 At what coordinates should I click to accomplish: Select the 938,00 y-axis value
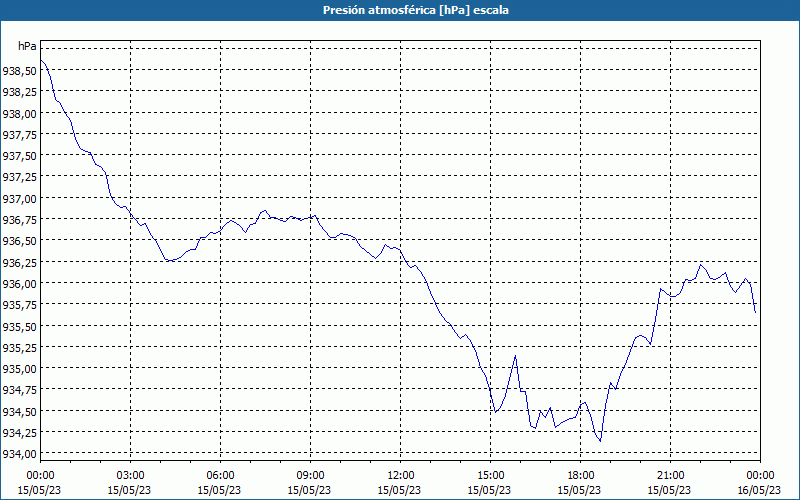click(x=19, y=113)
